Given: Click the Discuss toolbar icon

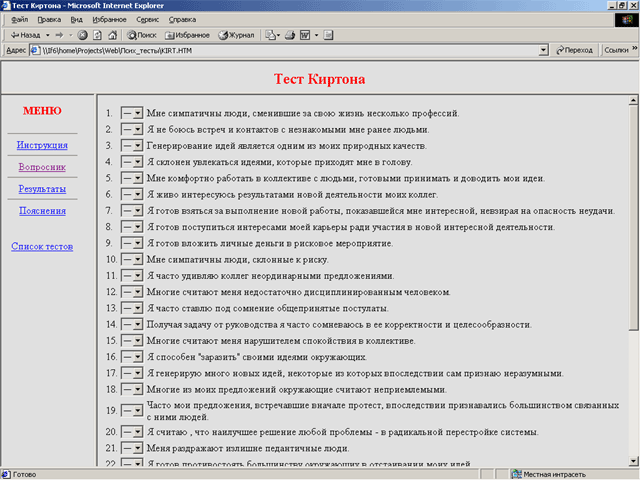Looking at the screenshot, I should coord(328,35).
